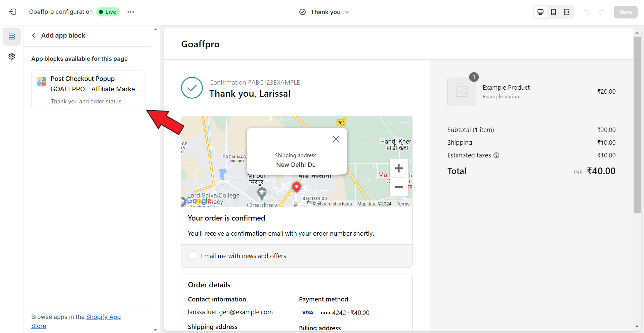Open the Settings gear in sidebar

coord(12,56)
